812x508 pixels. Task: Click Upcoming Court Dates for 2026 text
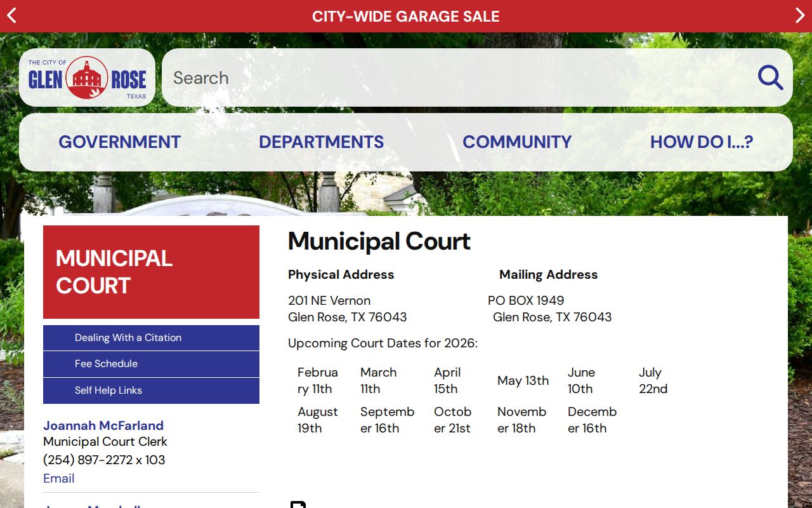383,344
